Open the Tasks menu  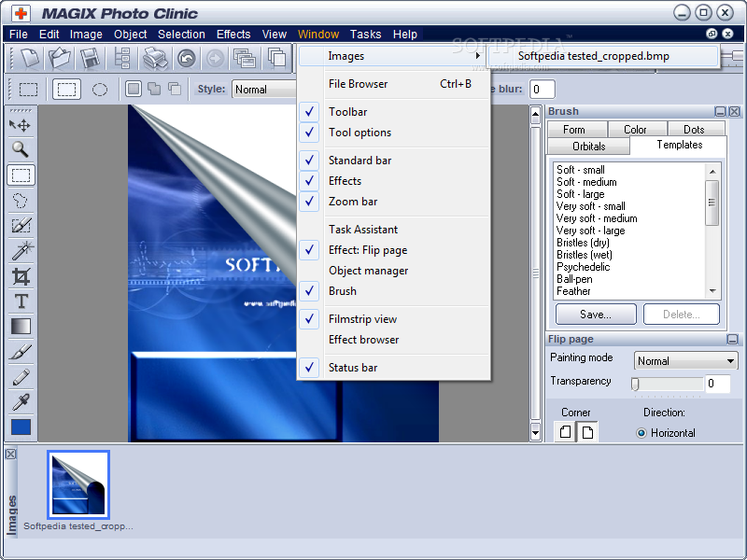tap(365, 35)
